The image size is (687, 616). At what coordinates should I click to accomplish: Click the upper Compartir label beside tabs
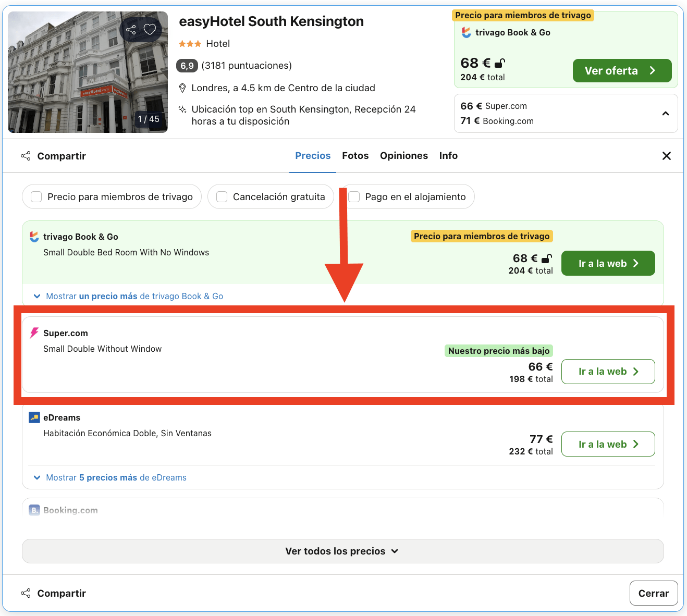click(62, 156)
